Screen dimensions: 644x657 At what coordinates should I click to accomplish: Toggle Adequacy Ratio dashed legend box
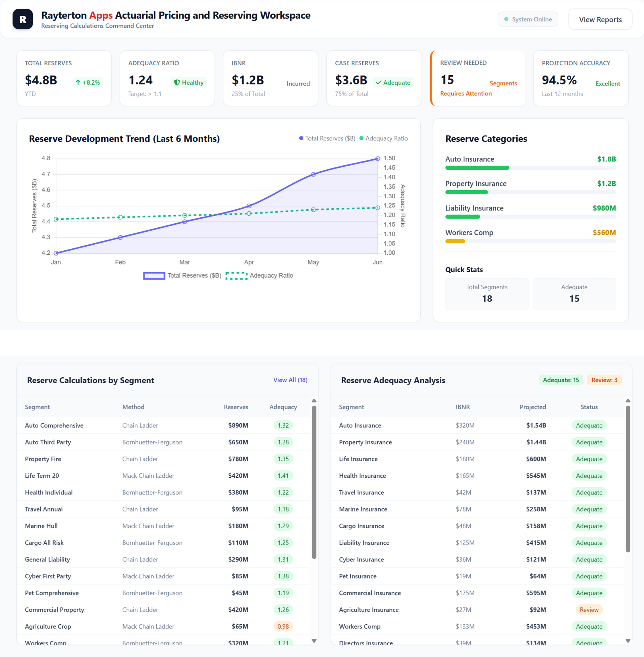coord(236,276)
